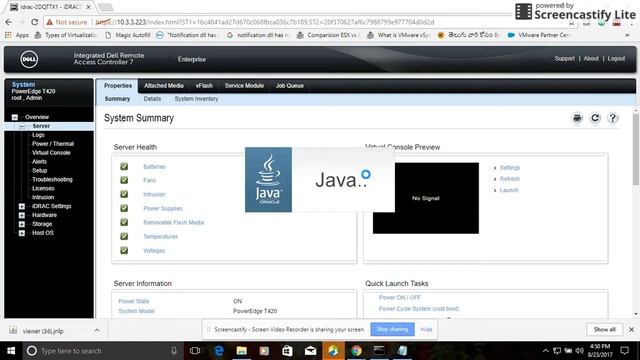This screenshot has height=360, width=640.
Task: Expand iDRAC Settings tree node
Action: point(22,206)
